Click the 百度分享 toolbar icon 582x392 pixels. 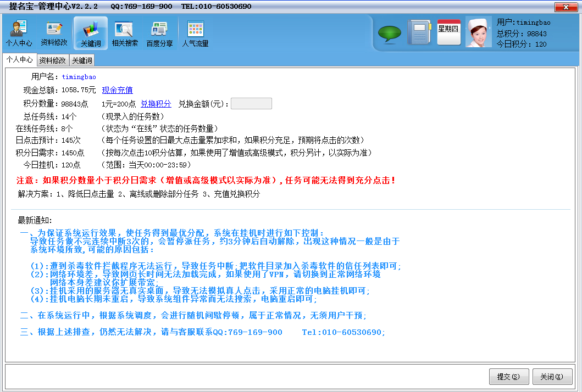(x=159, y=33)
